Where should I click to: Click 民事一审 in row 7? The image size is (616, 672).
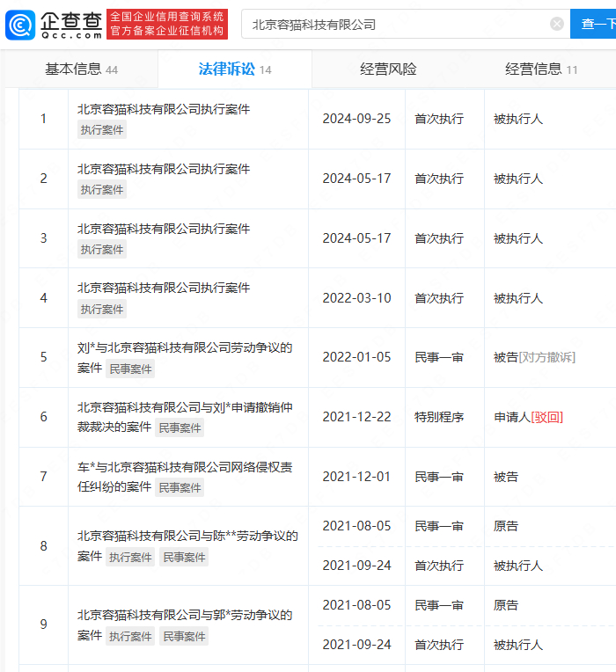pos(439,477)
